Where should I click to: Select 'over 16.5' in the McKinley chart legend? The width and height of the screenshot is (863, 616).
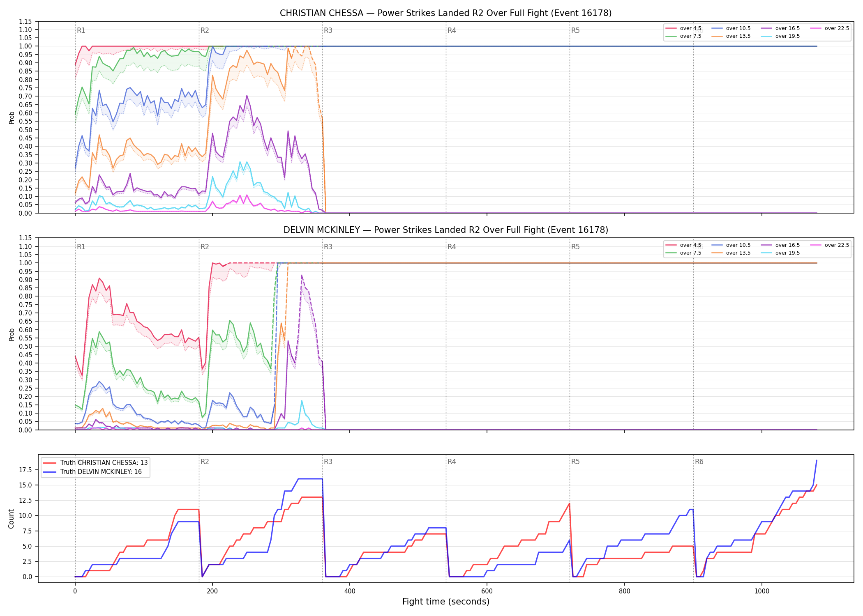[x=780, y=245]
